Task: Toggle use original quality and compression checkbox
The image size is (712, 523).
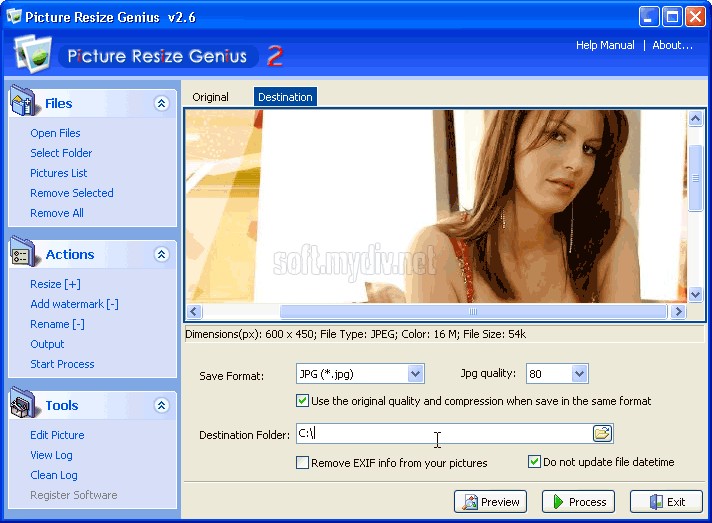Action: 302,400
